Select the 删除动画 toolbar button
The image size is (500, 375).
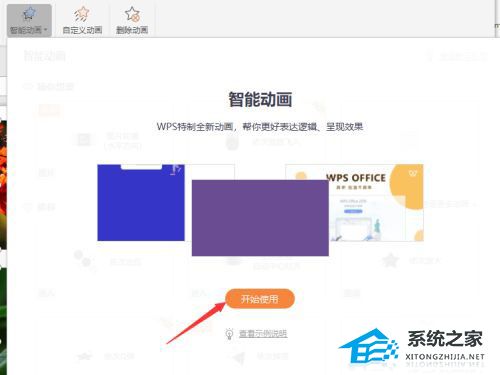132,20
